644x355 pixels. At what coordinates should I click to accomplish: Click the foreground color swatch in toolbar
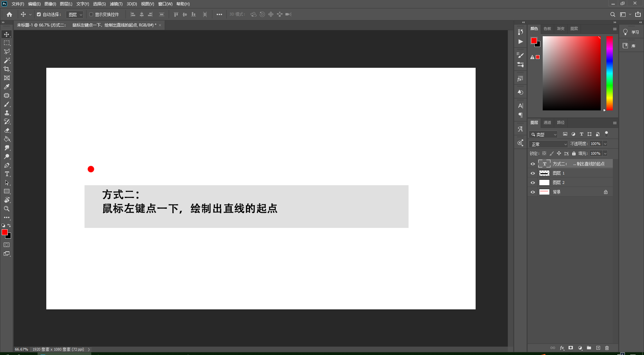(x=5, y=232)
